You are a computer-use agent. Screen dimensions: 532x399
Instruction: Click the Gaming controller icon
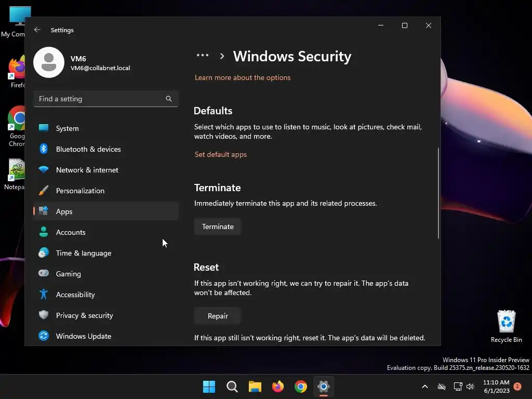[x=44, y=273]
